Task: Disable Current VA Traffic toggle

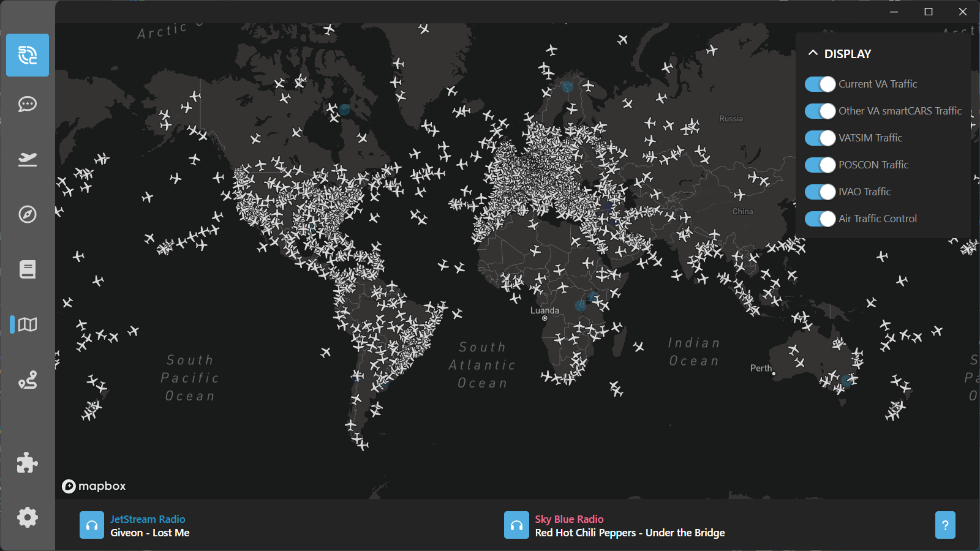Action: coord(820,84)
